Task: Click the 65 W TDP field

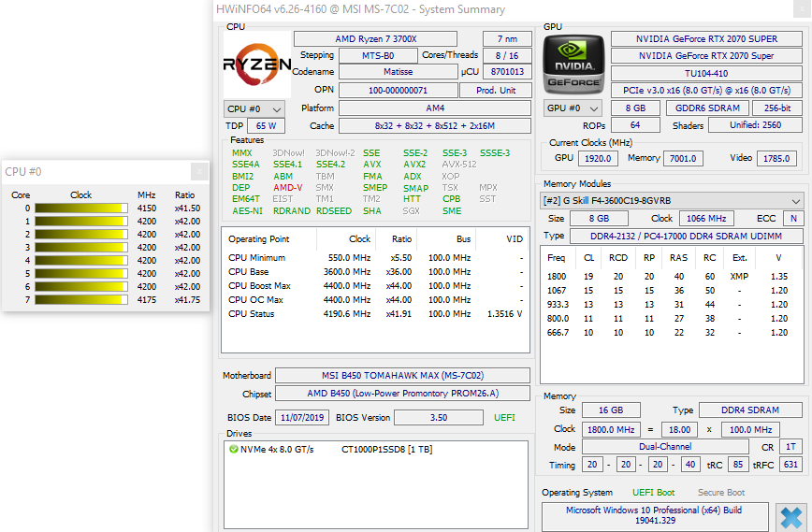Action: [x=267, y=126]
